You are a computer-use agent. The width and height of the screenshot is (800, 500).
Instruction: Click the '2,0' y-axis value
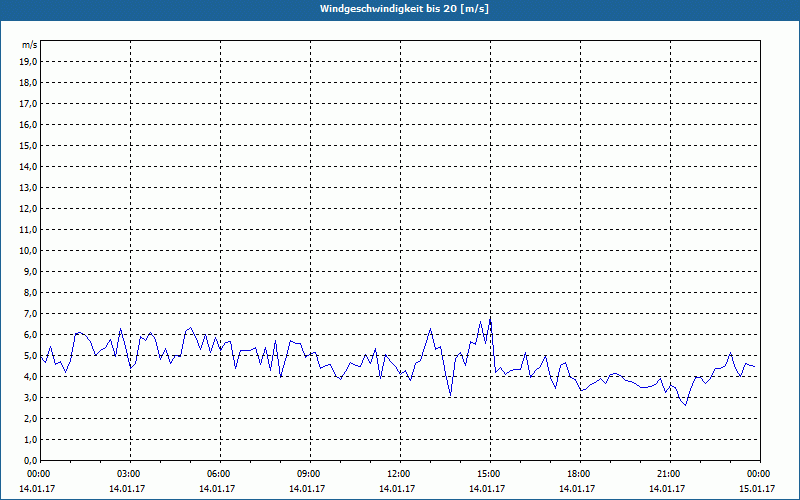pos(30,418)
